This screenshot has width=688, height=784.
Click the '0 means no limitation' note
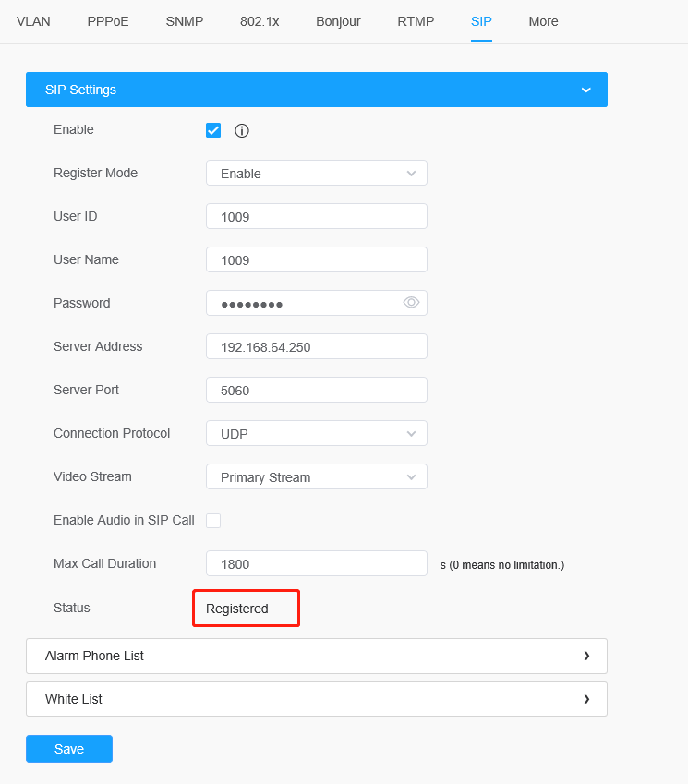502,565
